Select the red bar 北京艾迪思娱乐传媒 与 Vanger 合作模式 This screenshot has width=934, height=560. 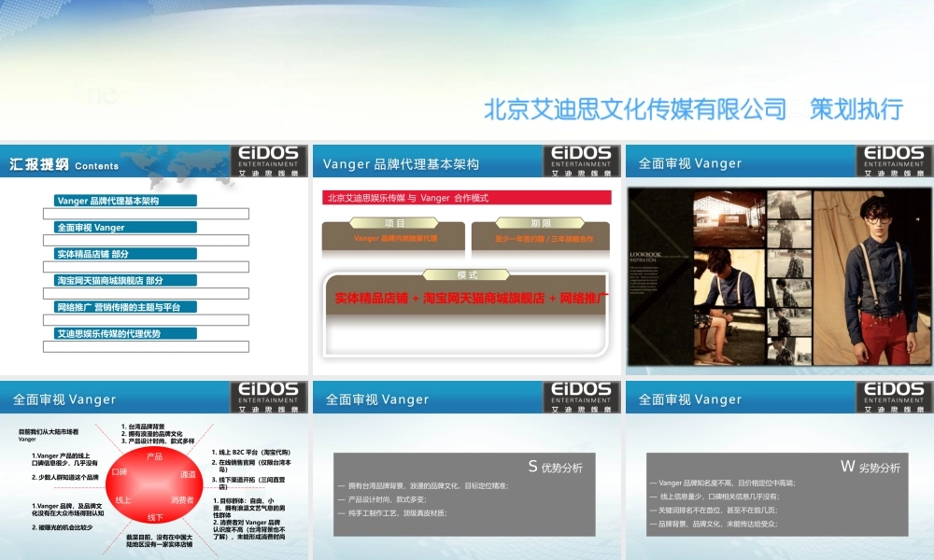click(467, 198)
